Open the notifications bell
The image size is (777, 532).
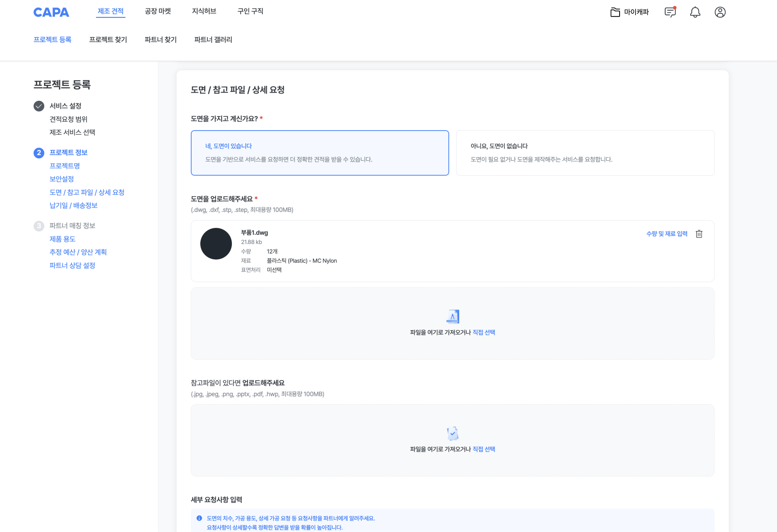tap(695, 12)
